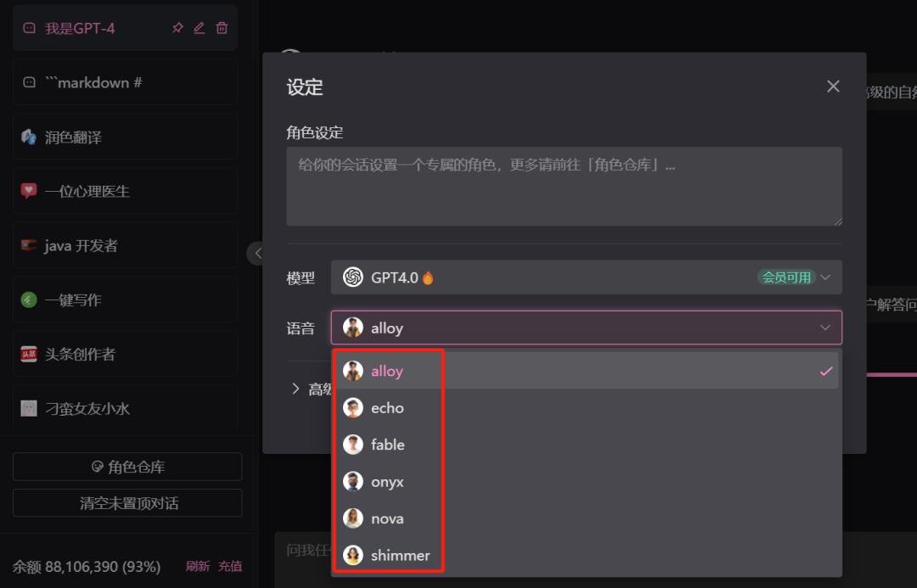Click the echo voice avatar
Screen dimensions: 917x588
click(352, 407)
